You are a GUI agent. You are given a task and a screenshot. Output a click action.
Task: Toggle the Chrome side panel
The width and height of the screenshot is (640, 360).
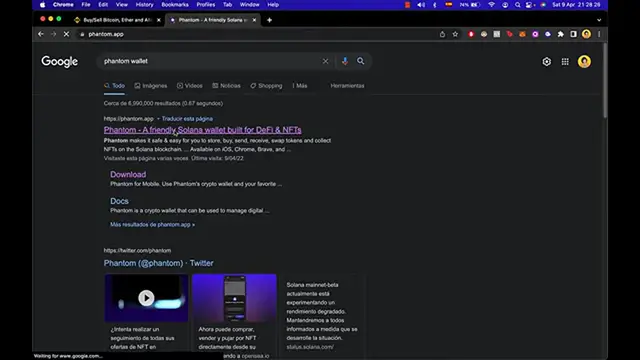(573, 34)
